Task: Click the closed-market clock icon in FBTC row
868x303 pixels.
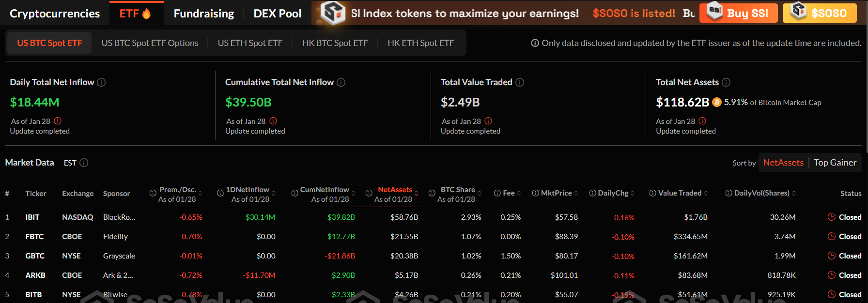Action: coord(832,236)
